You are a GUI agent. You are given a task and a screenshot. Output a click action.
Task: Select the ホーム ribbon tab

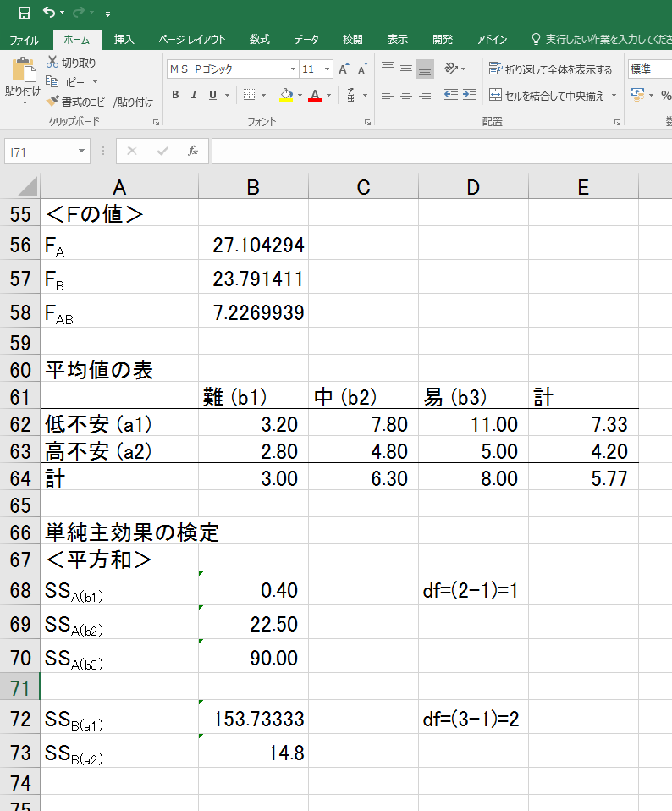coord(76,40)
